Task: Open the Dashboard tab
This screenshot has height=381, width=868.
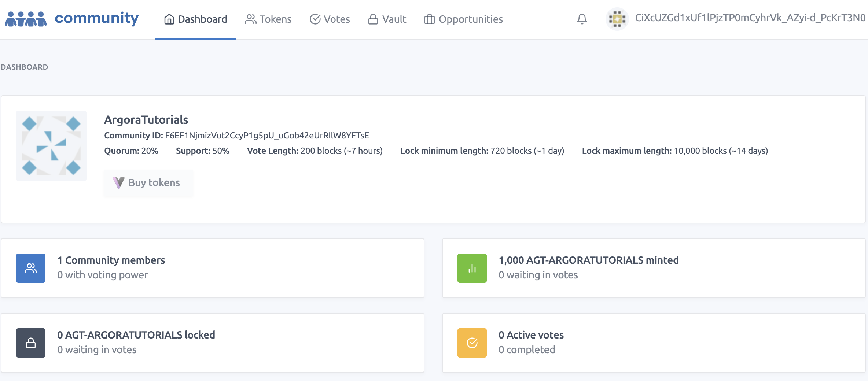Action: click(195, 19)
